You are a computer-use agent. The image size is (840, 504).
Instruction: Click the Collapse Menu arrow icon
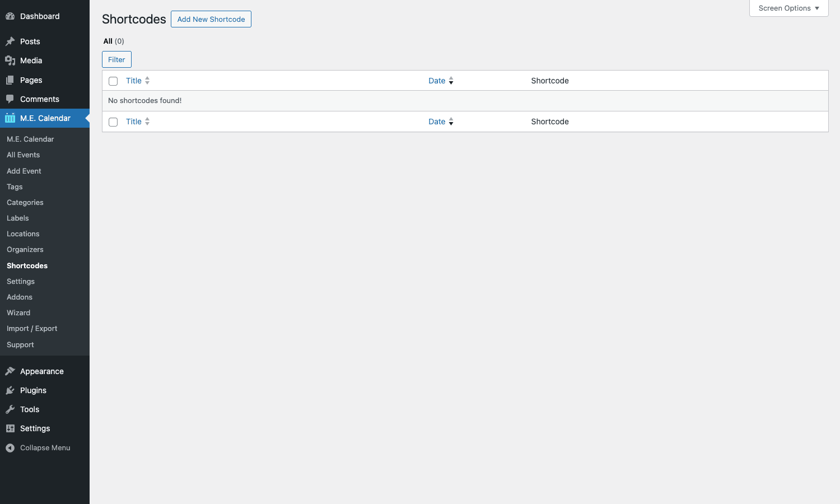pyautogui.click(x=10, y=447)
